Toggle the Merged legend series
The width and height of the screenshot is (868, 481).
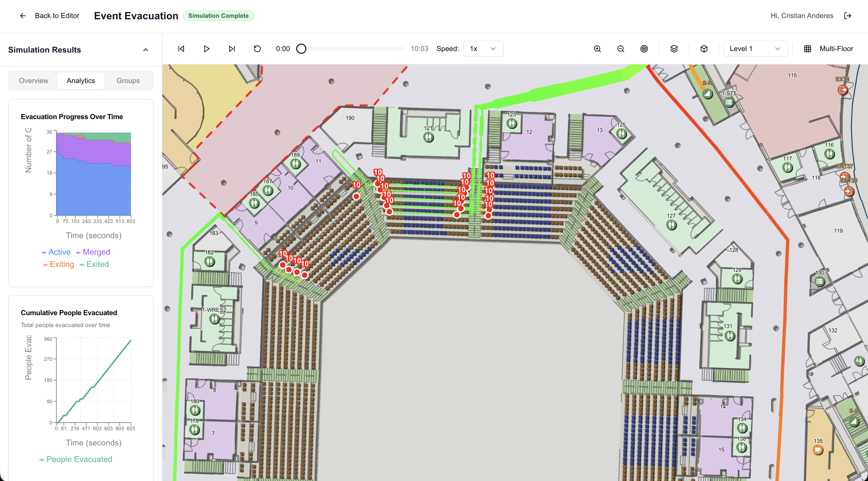(x=93, y=252)
